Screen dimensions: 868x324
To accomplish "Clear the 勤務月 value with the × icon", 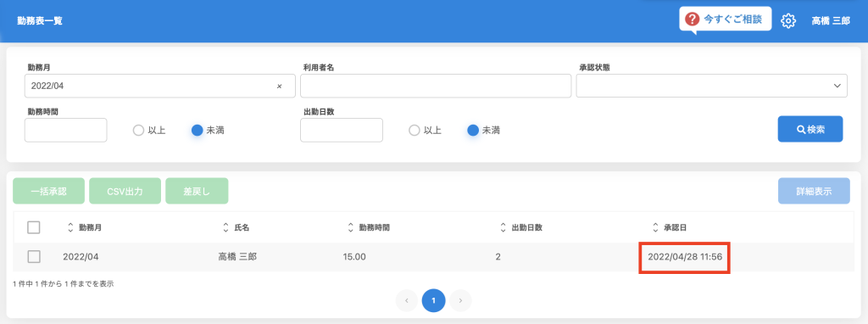I will [279, 87].
